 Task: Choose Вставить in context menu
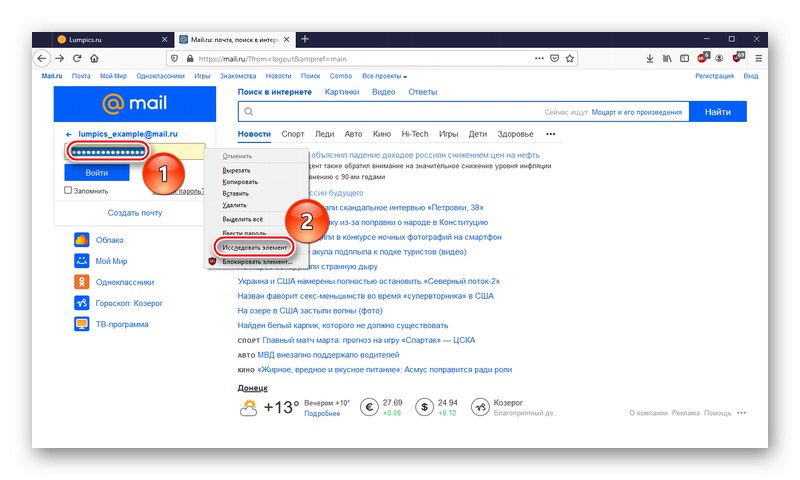tap(235, 193)
